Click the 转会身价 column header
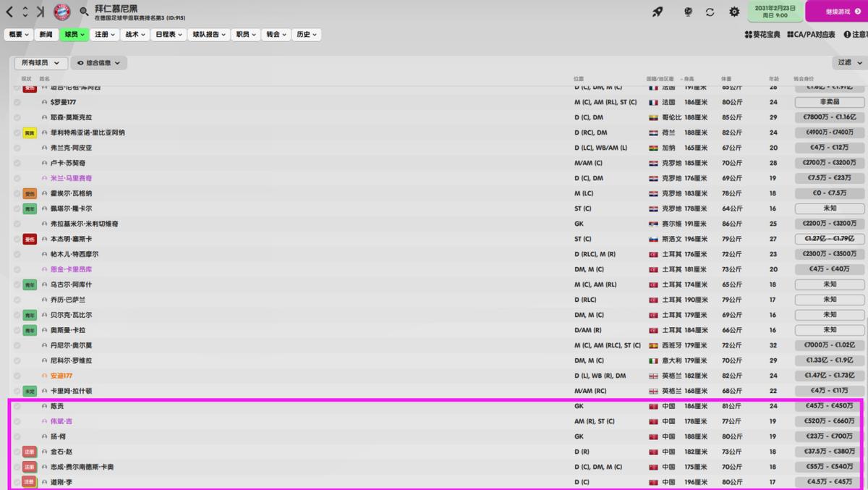The image size is (868, 490). pyautogui.click(x=804, y=78)
